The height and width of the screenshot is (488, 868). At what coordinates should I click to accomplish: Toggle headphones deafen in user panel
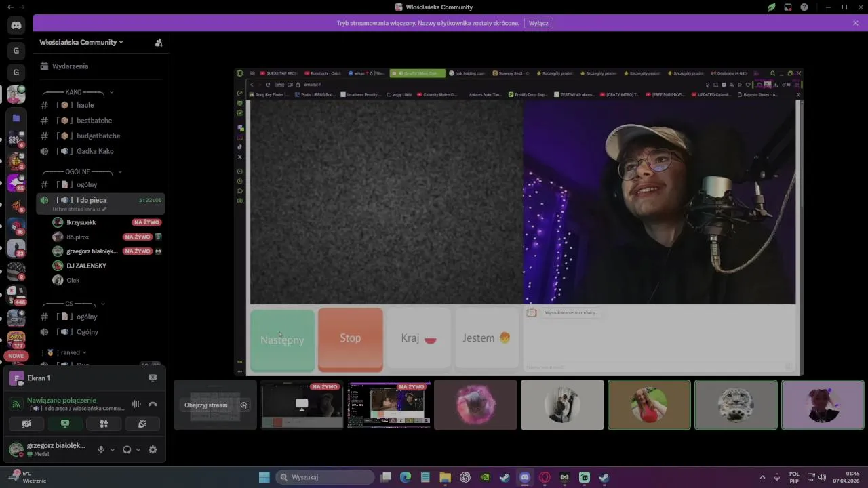click(x=127, y=449)
